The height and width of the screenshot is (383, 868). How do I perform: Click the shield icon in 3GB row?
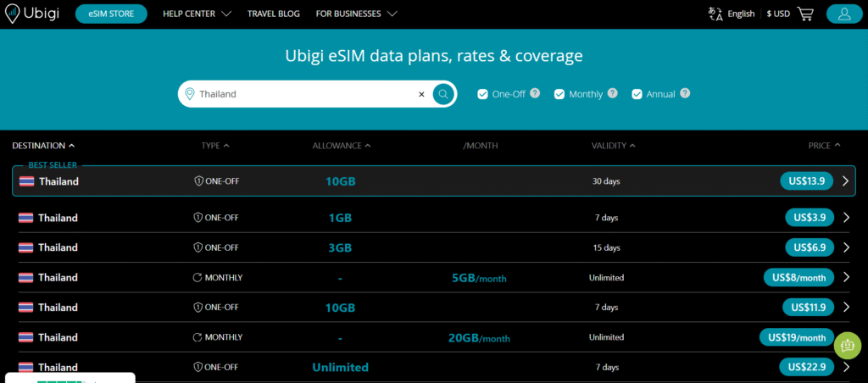pyautogui.click(x=198, y=247)
